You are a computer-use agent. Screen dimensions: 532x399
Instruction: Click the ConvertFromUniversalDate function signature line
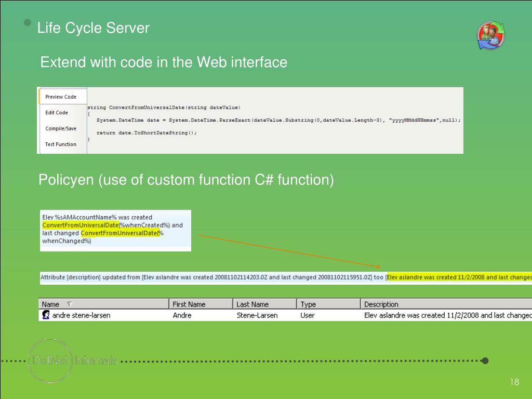164,108
